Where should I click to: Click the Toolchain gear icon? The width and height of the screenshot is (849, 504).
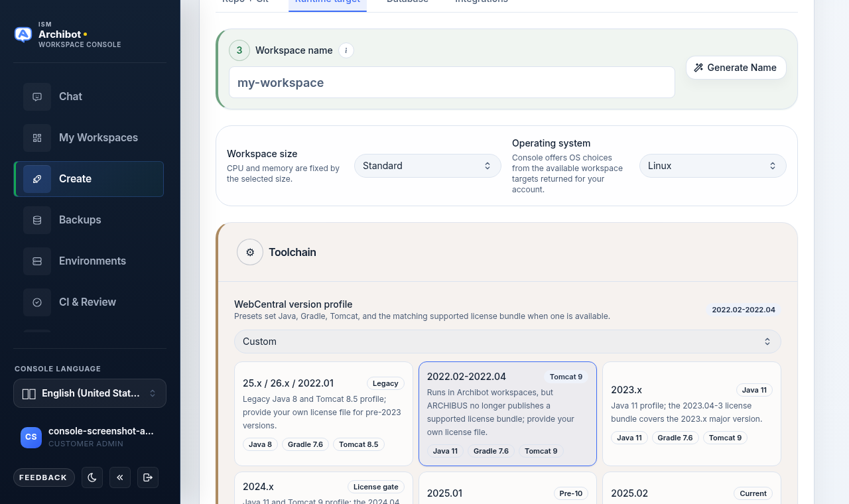[x=250, y=252]
